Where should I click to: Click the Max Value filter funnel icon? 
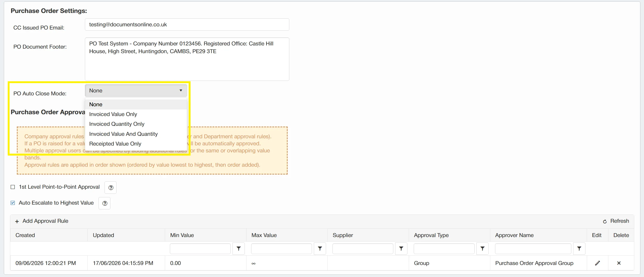[x=320, y=248]
